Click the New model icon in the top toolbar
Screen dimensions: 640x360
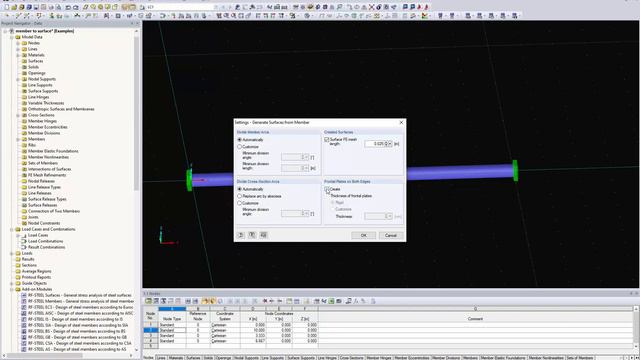[x=7, y=7]
